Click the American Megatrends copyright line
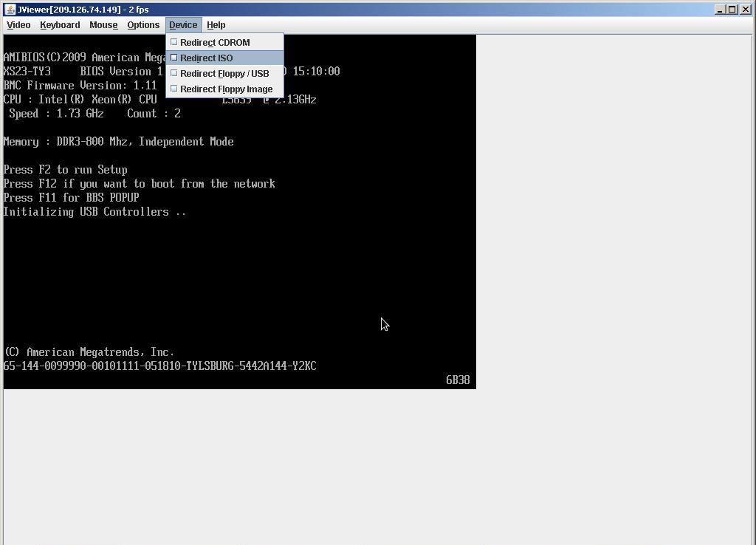 point(89,352)
